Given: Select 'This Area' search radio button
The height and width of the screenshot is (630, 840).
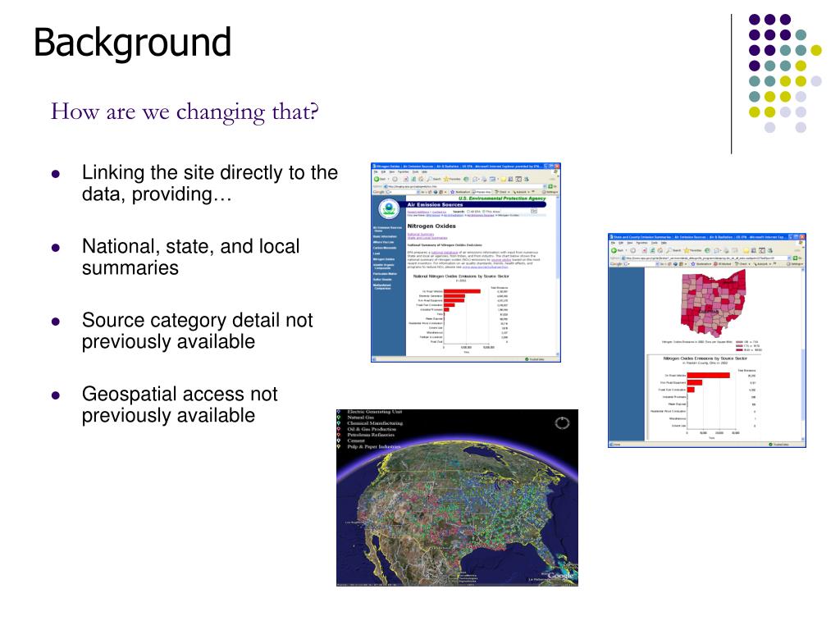Looking at the screenshot, I should [484, 212].
